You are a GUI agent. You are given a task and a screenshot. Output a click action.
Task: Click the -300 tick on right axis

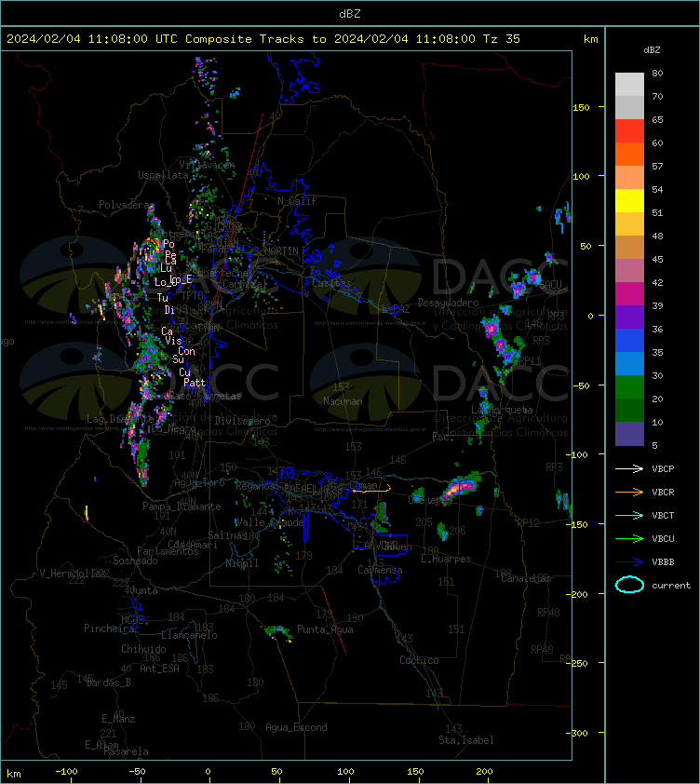(x=579, y=733)
